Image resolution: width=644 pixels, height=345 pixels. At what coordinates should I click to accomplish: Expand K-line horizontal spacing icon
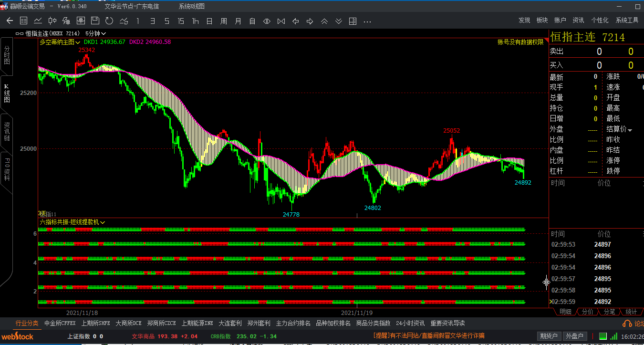tap(267, 21)
